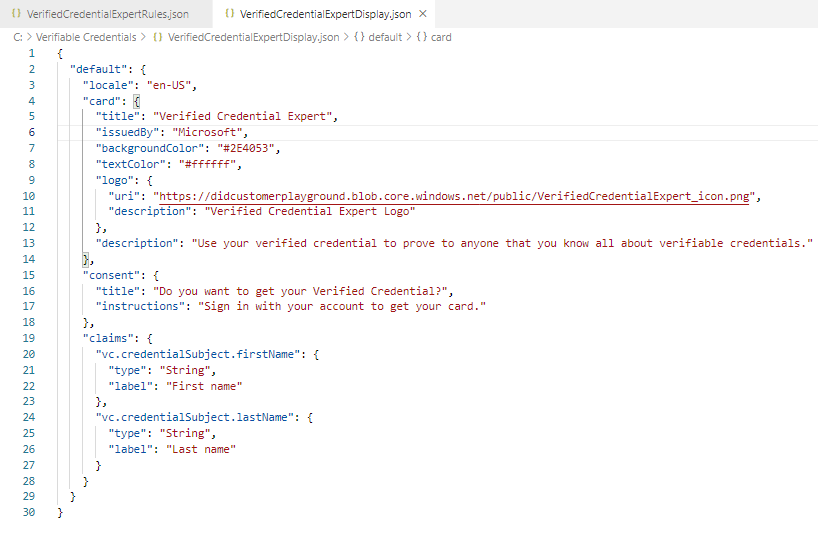818x533 pixels.
Task: Click the JSON icon on the VerifiedCredentialExpertRules.json tab
Action: point(17,14)
